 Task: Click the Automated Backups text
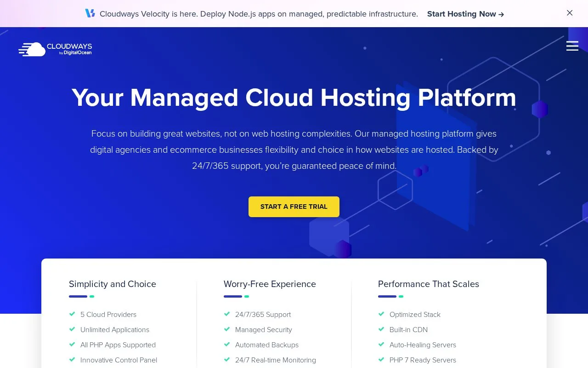(x=267, y=345)
